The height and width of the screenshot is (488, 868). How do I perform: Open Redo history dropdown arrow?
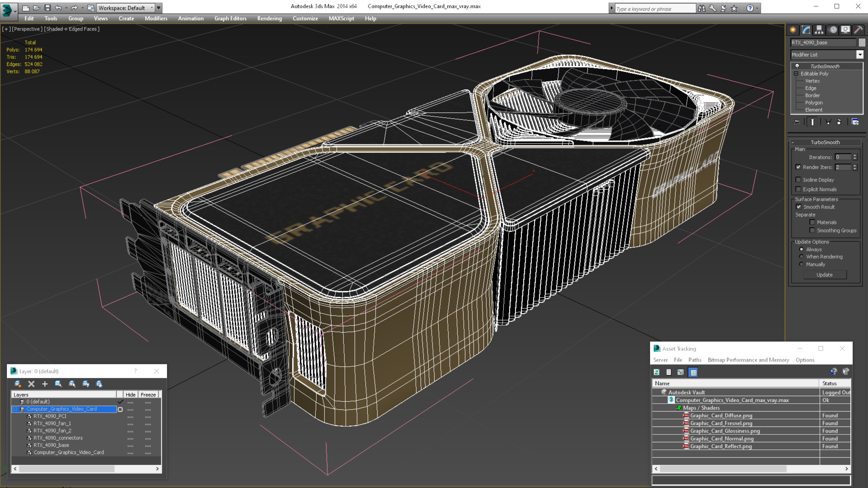tap(82, 8)
